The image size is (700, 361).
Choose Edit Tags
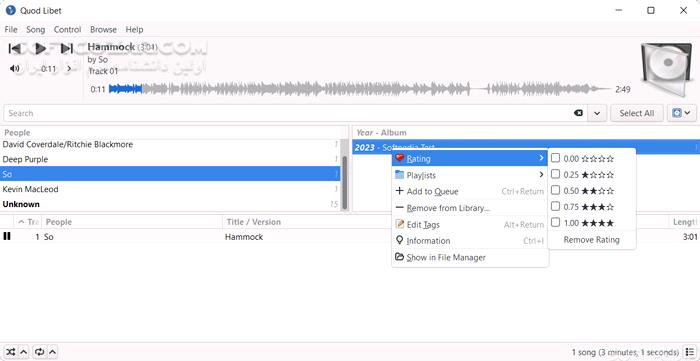(x=470, y=224)
